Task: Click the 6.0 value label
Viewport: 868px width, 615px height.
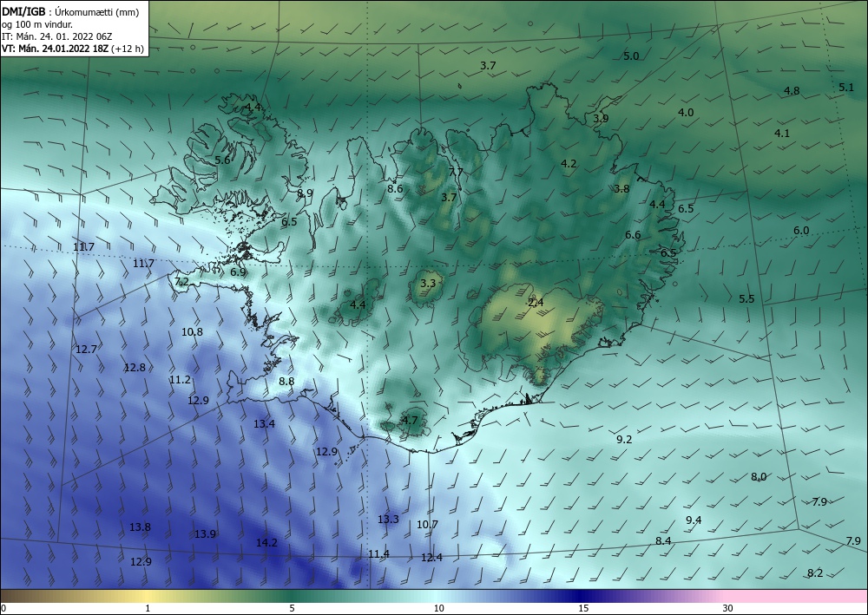Action: pos(801,231)
